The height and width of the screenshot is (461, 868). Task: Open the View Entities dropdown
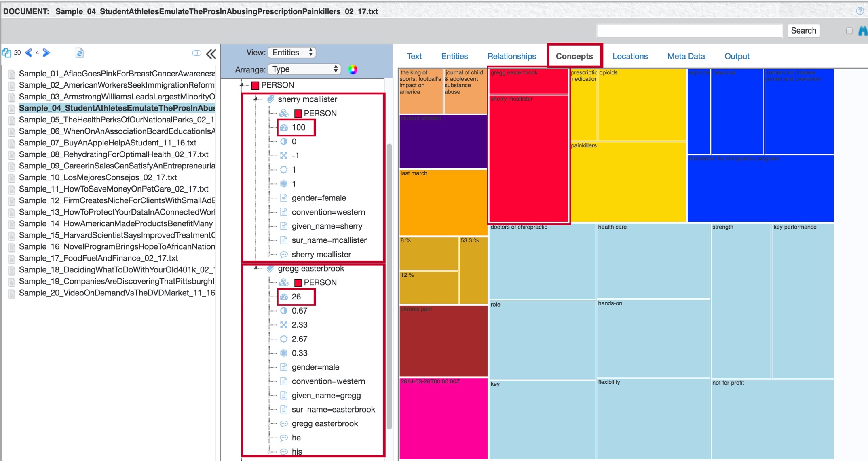point(292,53)
